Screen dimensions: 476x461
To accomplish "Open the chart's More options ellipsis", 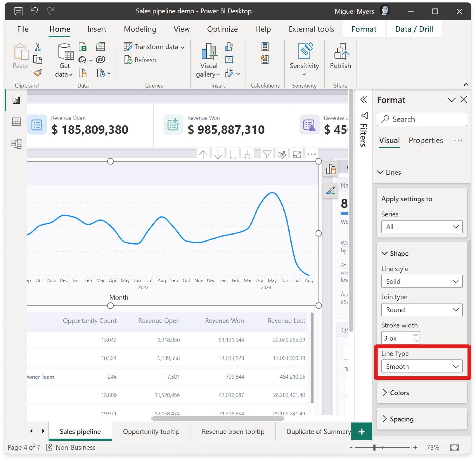I will point(312,154).
